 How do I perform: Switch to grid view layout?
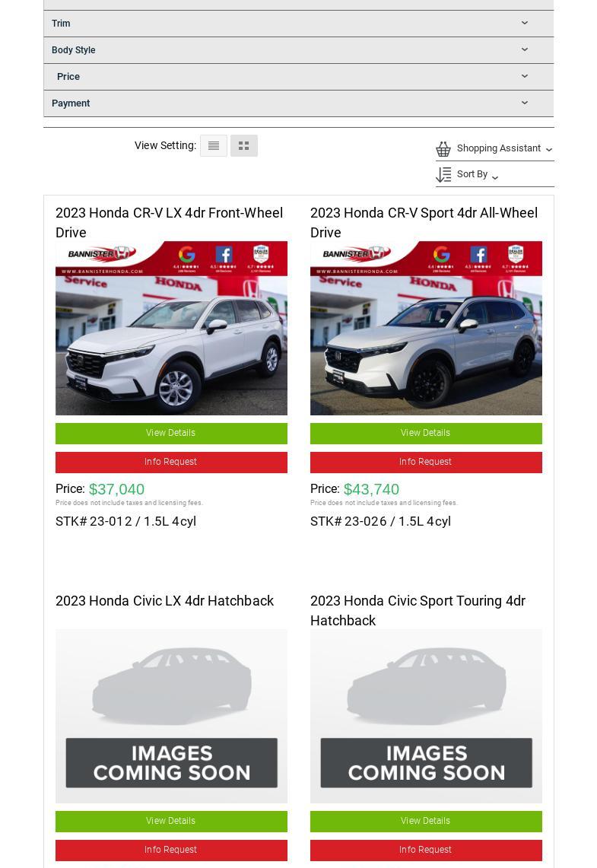(x=244, y=146)
